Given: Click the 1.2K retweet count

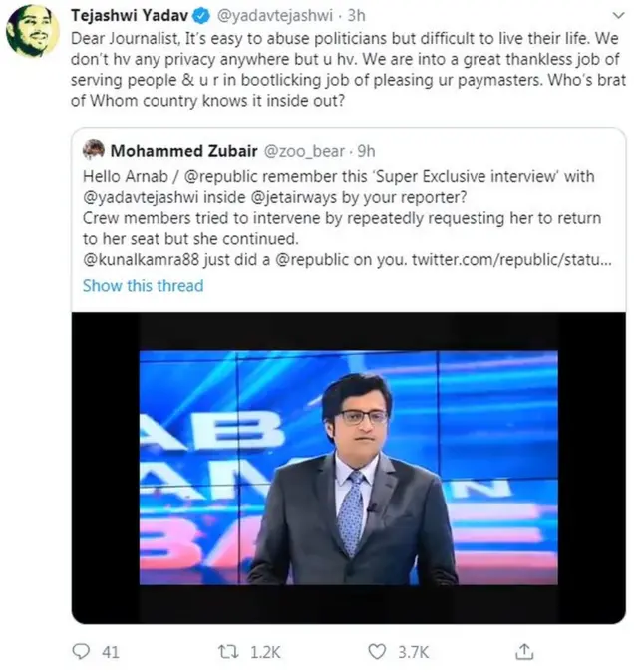Looking at the screenshot, I should [x=267, y=652].
